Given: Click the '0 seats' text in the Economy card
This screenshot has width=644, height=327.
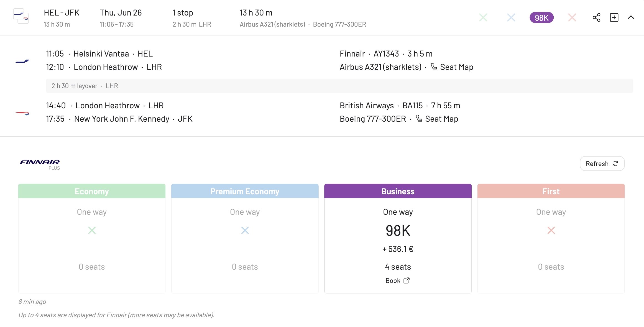Looking at the screenshot, I should pyautogui.click(x=92, y=267).
